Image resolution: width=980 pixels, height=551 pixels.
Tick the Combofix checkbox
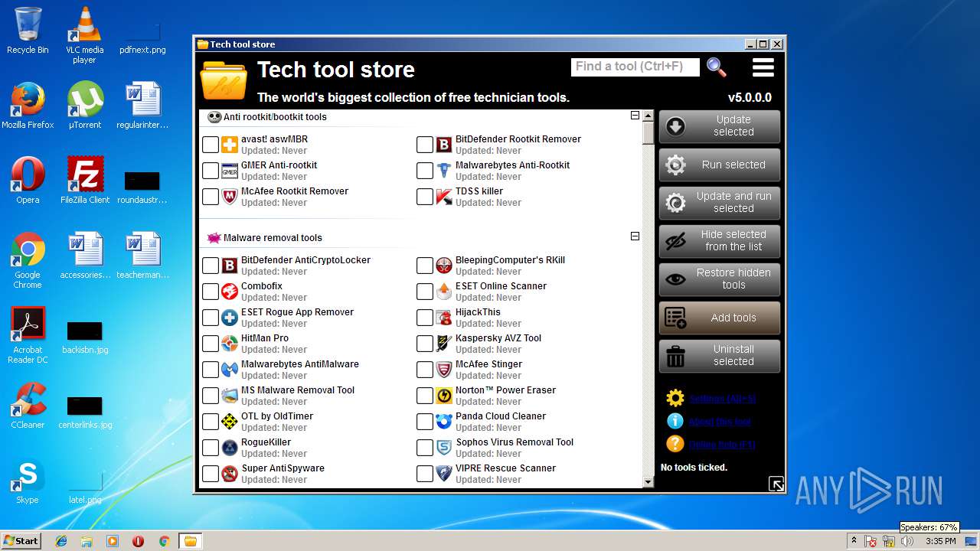[x=211, y=292]
